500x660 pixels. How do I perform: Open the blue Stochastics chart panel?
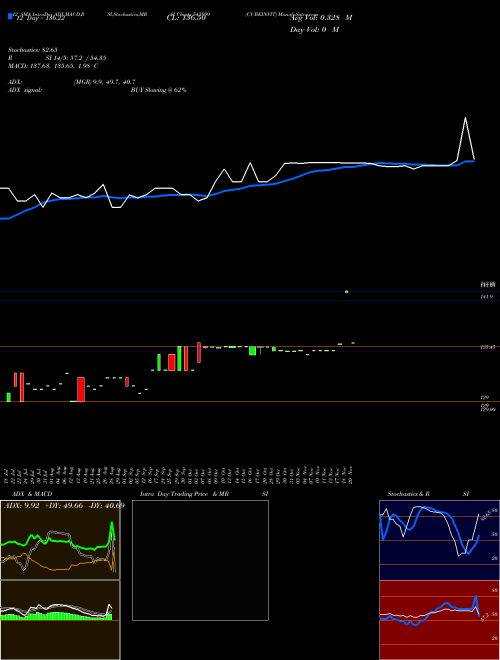[x=439, y=540]
